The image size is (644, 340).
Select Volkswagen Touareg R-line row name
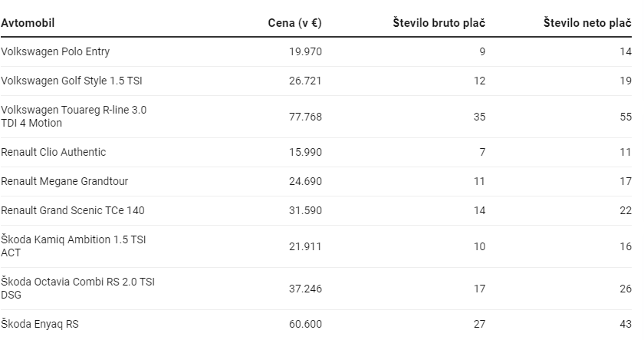[x=74, y=116]
